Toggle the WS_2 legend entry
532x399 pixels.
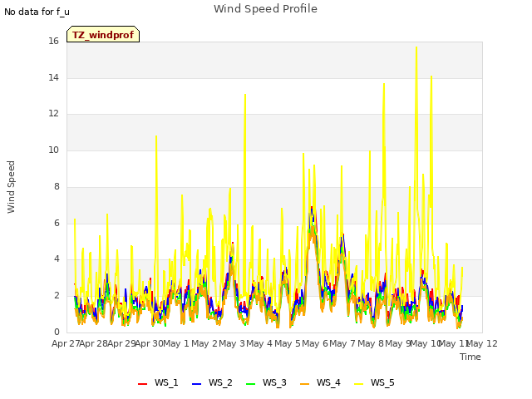point(212,382)
